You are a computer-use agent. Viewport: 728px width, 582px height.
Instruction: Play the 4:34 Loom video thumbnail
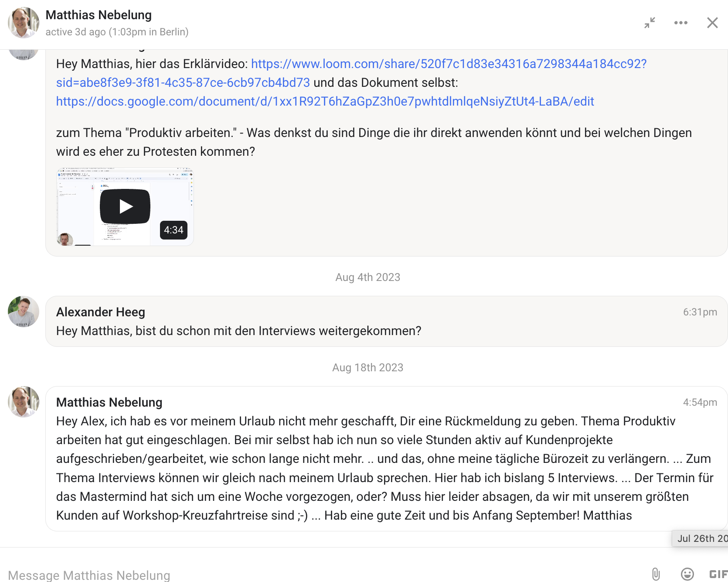pos(125,206)
